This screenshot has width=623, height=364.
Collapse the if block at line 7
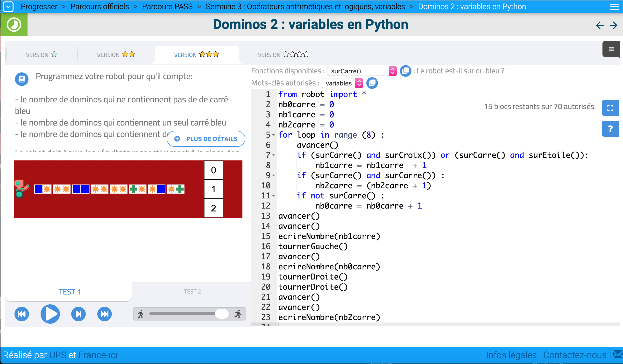[274, 155]
